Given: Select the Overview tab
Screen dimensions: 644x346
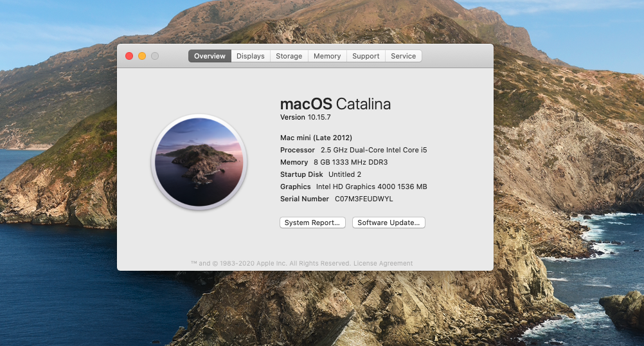Looking at the screenshot, I should pyautogui.click(x=210, y=56).
